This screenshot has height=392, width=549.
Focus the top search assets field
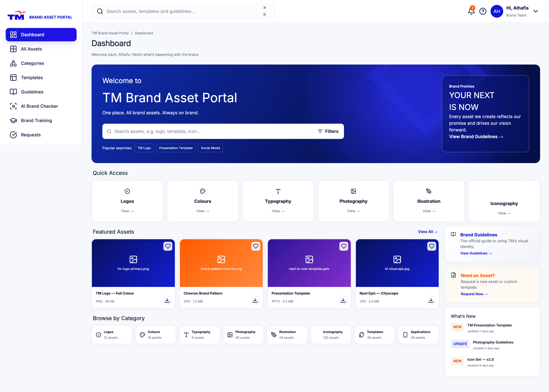[x=183, y=11]
